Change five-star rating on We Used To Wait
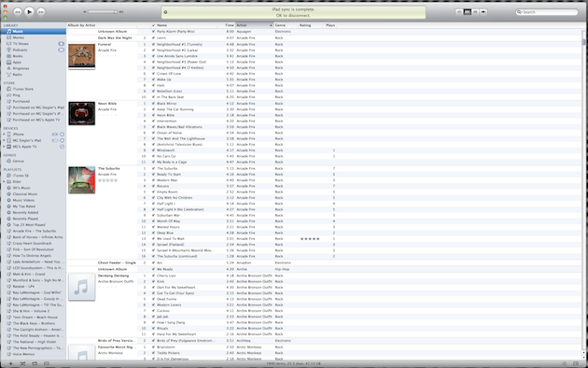The image size is (588, 368). (x=310, y=238)
